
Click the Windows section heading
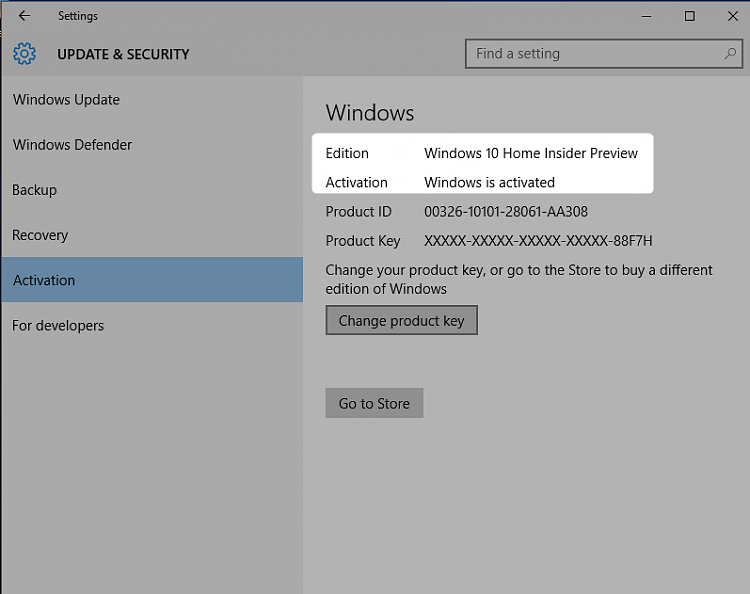point(370,113)
